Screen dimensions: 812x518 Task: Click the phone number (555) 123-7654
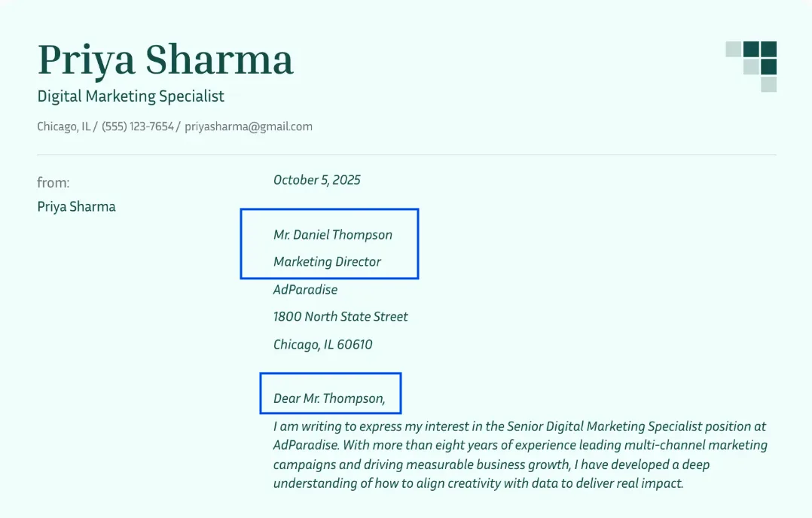coord(138,126)
